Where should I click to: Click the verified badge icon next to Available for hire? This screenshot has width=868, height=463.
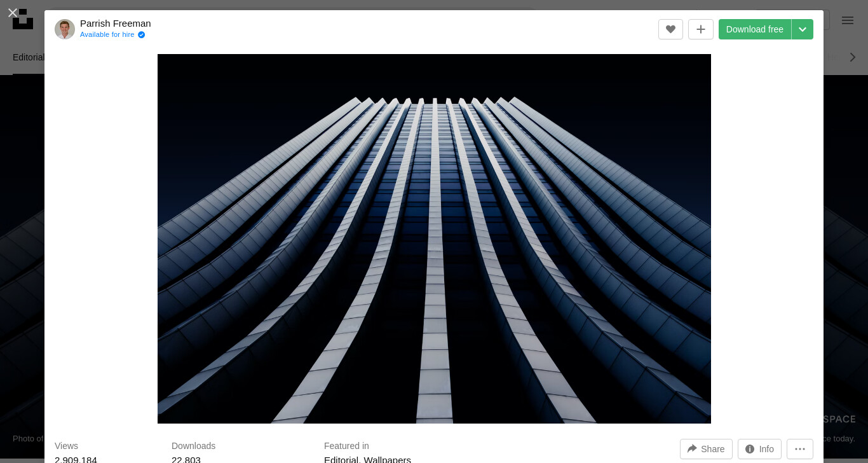coord(142,35)
